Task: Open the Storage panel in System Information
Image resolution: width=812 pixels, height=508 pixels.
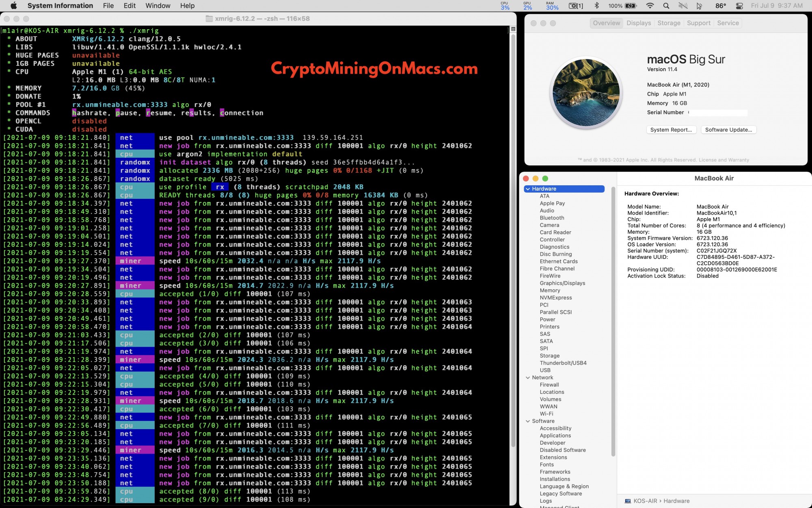Action: click(549, 355)
